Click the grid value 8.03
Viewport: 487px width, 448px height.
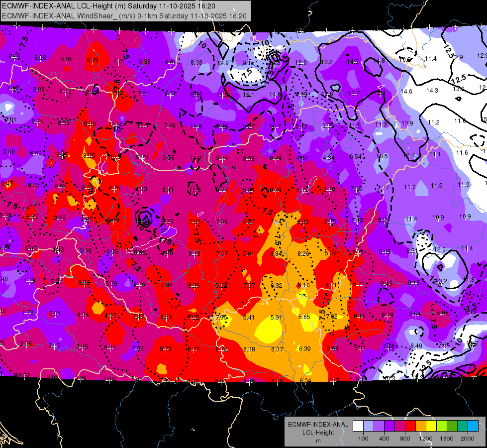196,63
